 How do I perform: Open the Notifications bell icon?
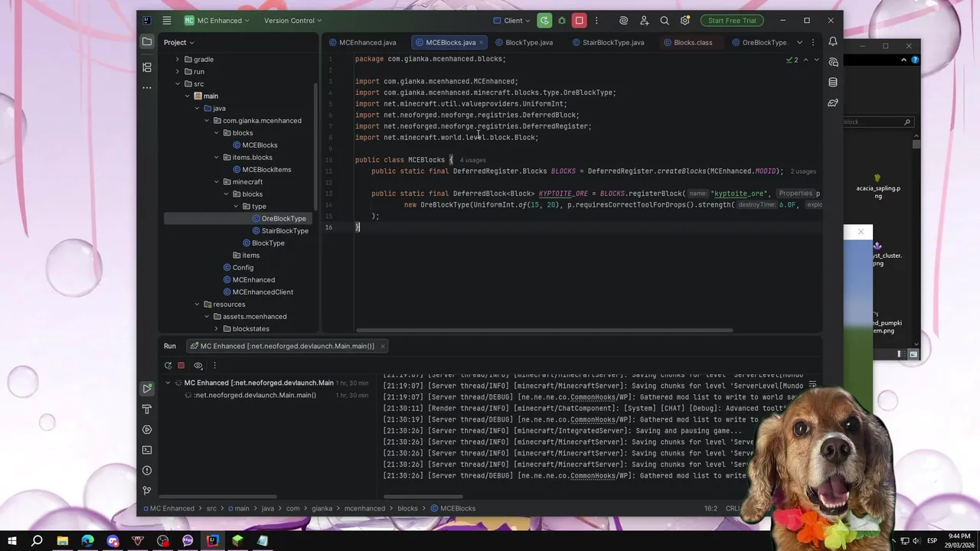833,41
